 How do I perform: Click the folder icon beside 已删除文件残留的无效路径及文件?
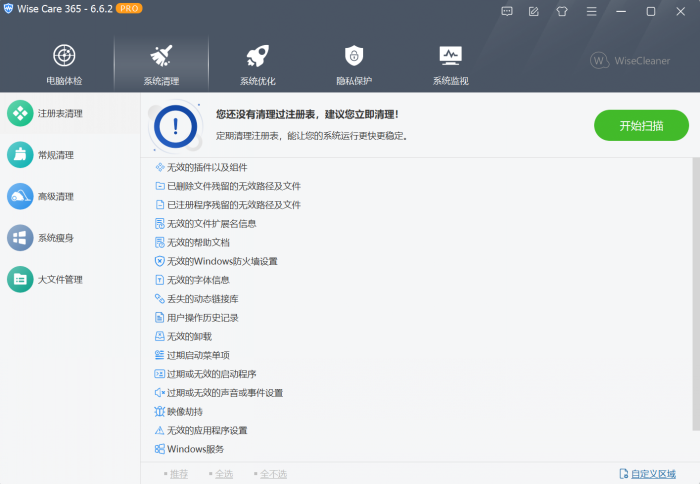pos(159,186)
